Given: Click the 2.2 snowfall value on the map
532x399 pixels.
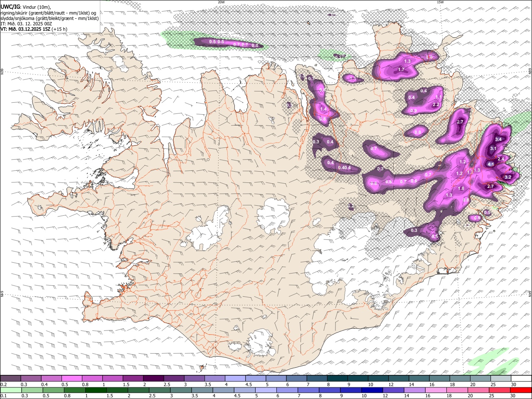Looking at the screenshot, I should pos(436,105).
